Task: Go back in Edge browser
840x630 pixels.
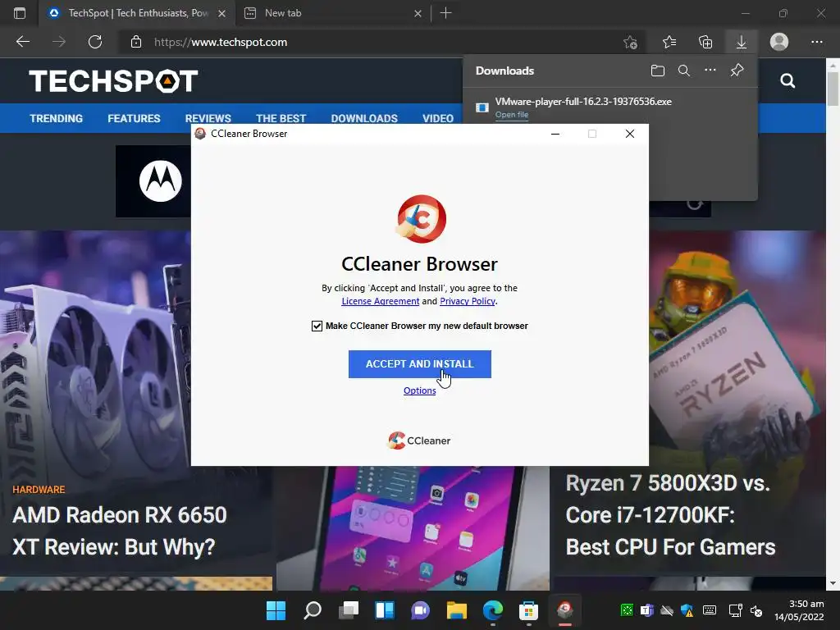Action: pyautogui.click(x=23, y=42)
